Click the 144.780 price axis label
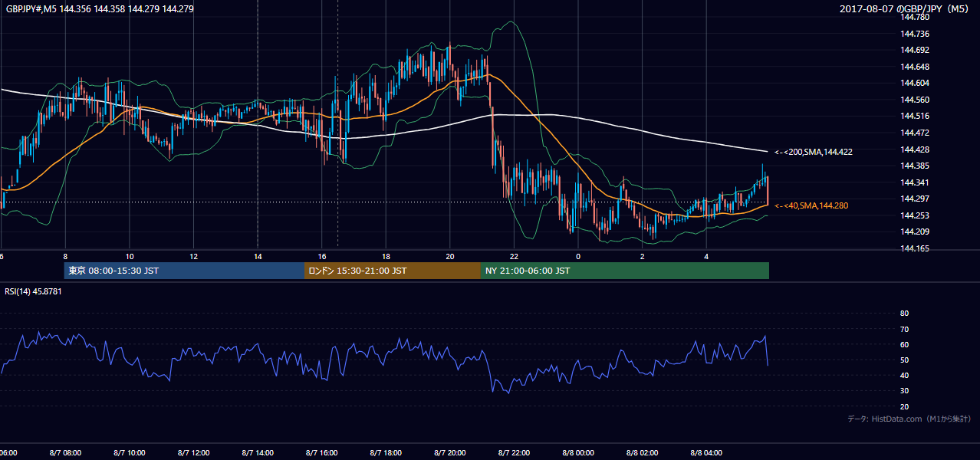The height and width of the screenshot is (460, 980). (915, 17)
